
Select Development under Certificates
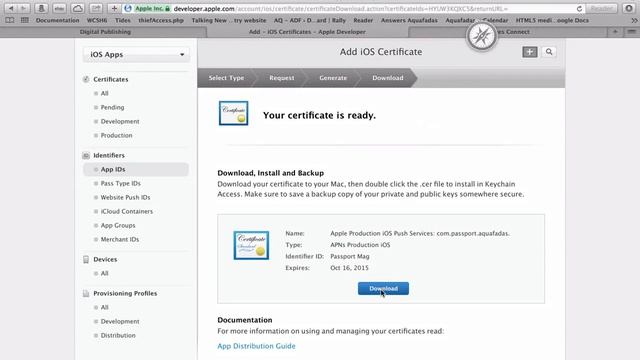(x=120, y=121)
